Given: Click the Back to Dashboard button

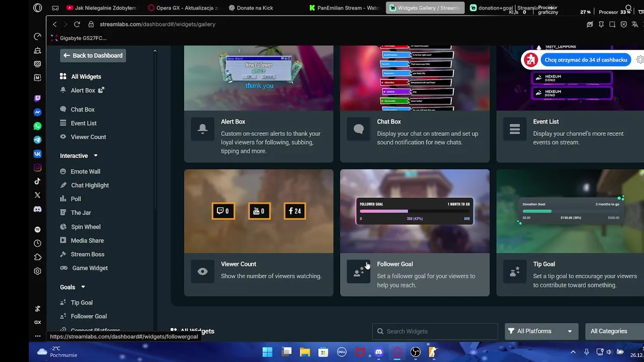Looking at the screenshot, I should click(x=93, y=55).
